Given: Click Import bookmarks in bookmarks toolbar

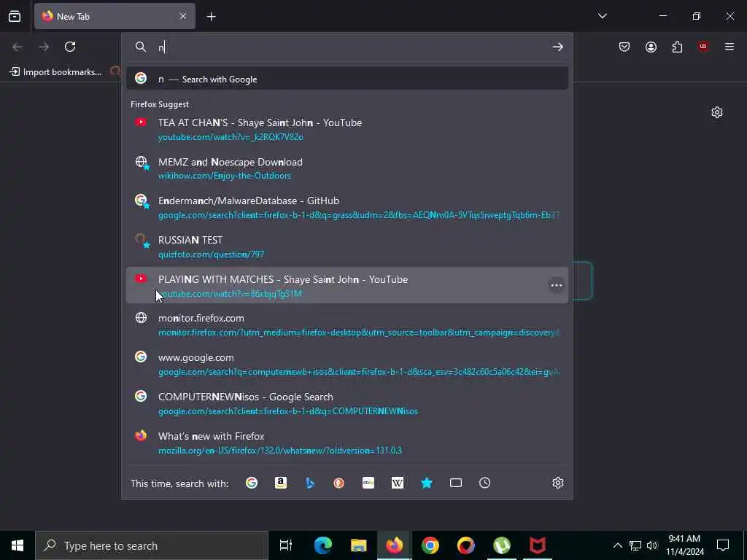Looking at the screenshot, I should click(56, 72).
